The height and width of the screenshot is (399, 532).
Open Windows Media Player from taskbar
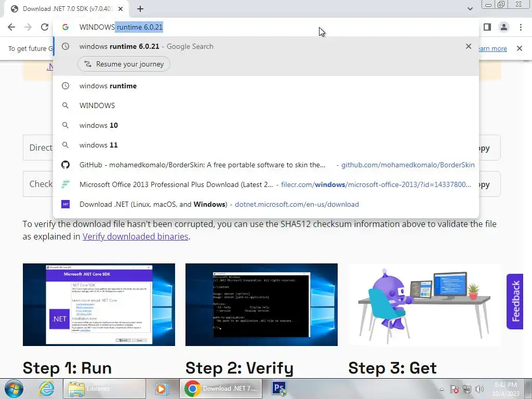(x=162, y=389)
